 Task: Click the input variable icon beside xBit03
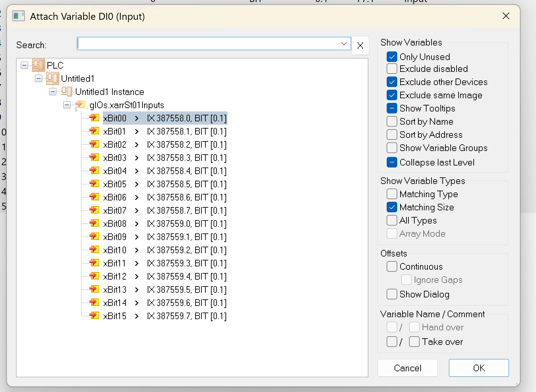pos(94,158)
